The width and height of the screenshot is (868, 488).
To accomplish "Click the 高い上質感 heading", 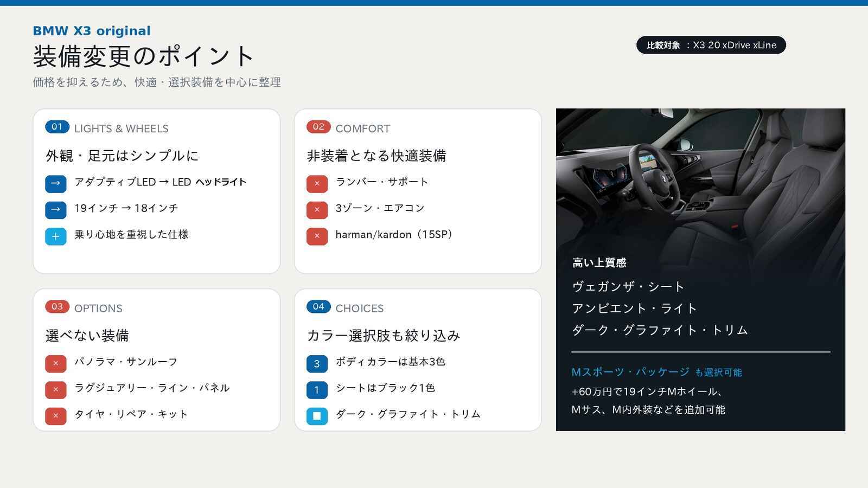I will 599,263.
